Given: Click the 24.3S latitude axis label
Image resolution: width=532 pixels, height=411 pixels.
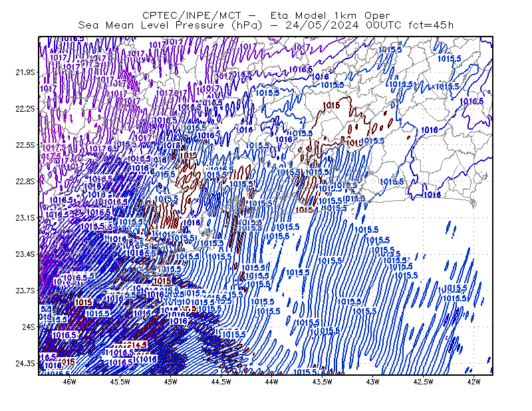Looking at the screenshot, I should click(25, 364).
